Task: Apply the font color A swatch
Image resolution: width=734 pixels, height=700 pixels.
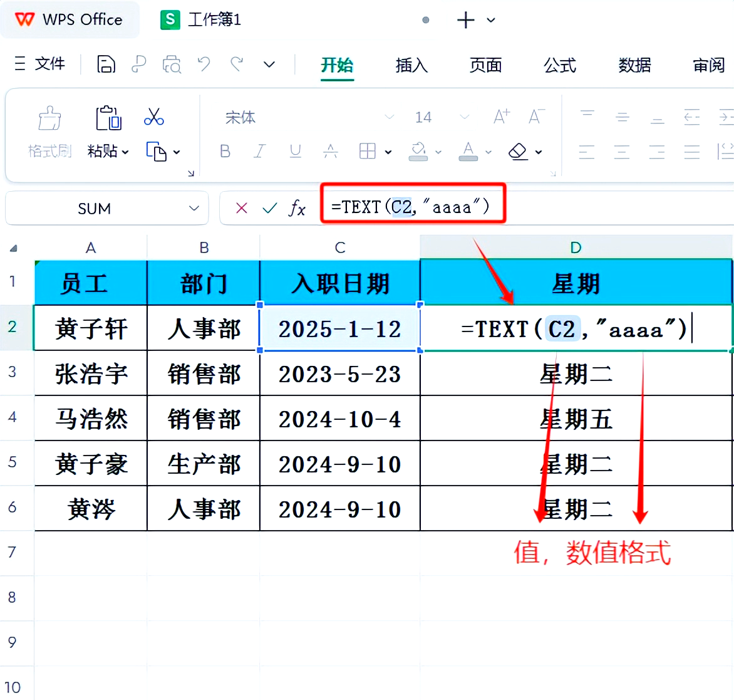Action: click(468, 151)
